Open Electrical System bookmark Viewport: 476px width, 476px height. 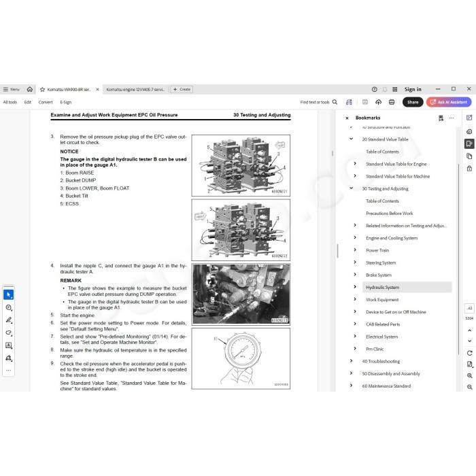coord(381,337)
